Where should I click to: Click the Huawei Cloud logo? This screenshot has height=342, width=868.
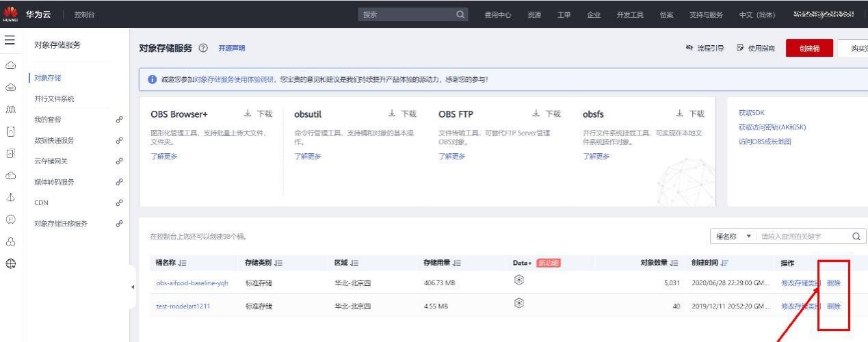point(10,14)
